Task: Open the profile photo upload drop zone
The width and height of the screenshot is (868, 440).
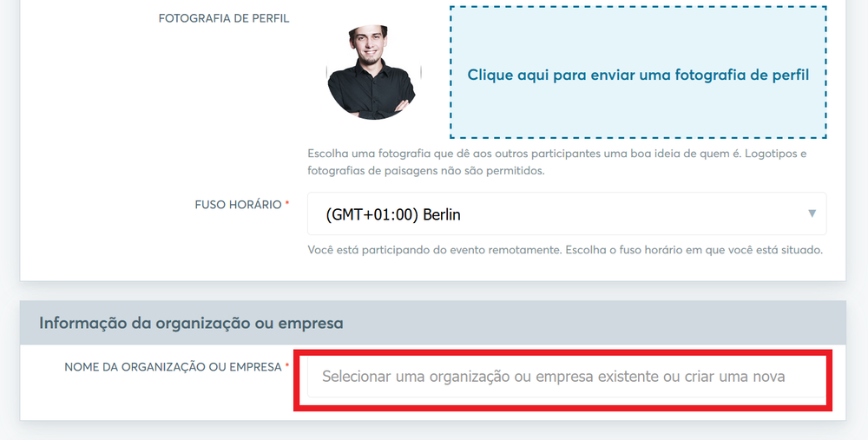Action: (x=638, y=72)
